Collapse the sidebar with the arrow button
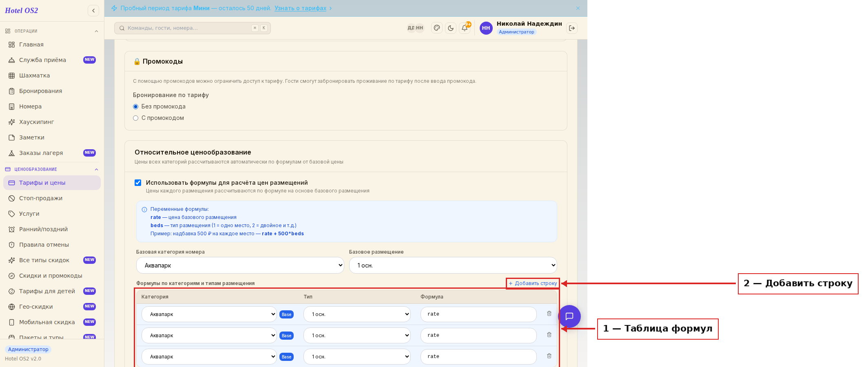 click(x=93, y=11)
